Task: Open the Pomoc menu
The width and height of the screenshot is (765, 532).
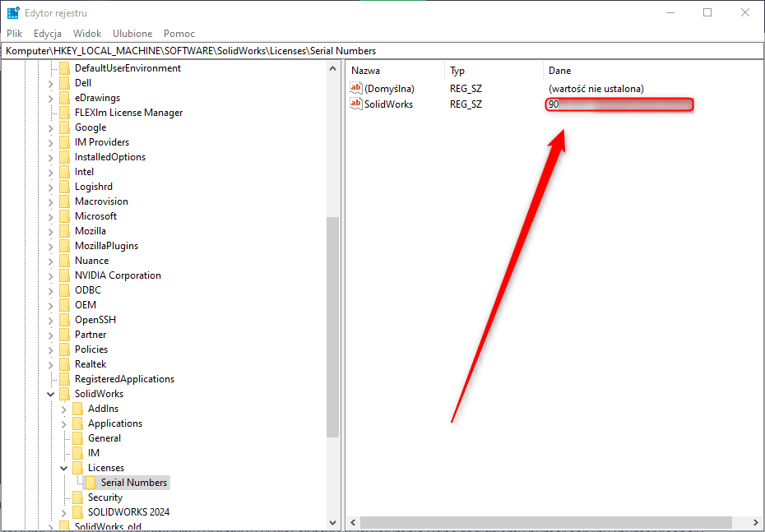Action: [179, 34]
